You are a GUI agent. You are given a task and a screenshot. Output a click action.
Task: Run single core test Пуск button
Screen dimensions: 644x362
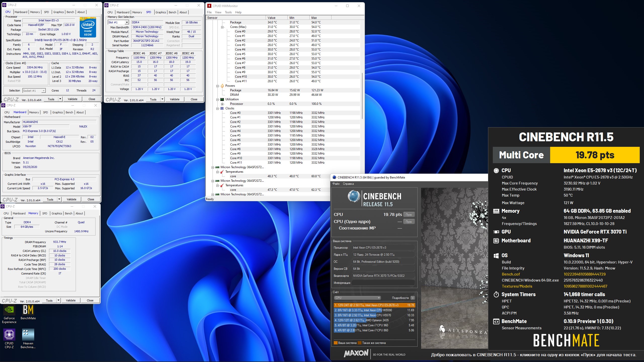pyautogui.click(x=409, y=221)
